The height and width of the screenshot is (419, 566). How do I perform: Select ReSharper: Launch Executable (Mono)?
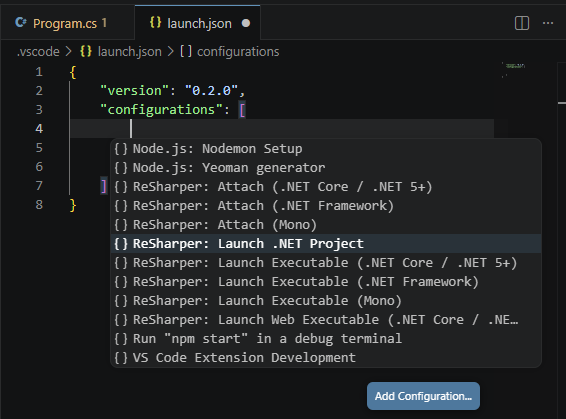click(326, 301)
